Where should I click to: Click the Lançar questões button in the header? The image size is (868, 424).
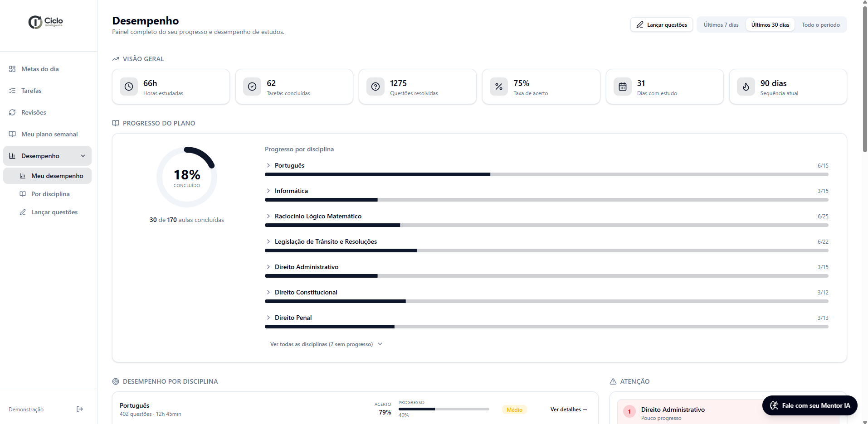662,25
